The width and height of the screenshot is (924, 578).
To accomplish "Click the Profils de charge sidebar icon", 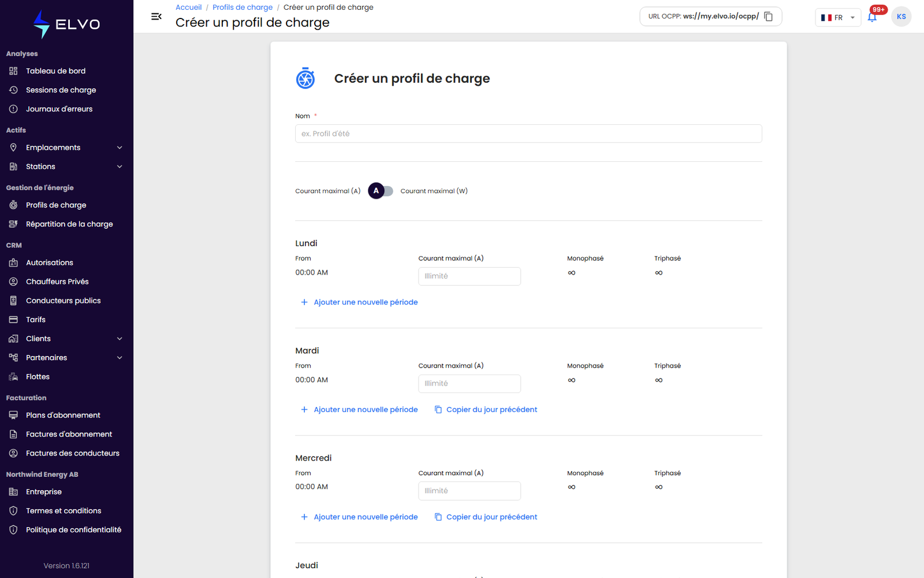I will pos(13,205).
